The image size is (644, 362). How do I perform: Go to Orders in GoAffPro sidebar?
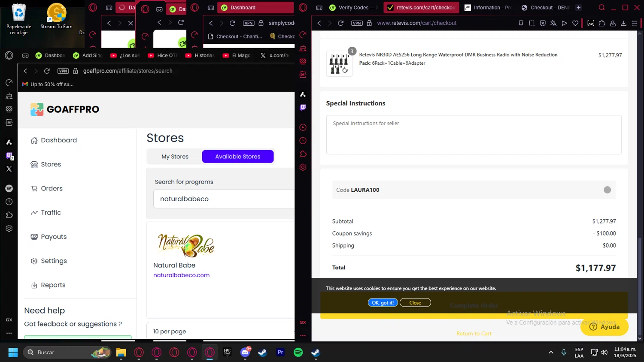coord(47,188)
